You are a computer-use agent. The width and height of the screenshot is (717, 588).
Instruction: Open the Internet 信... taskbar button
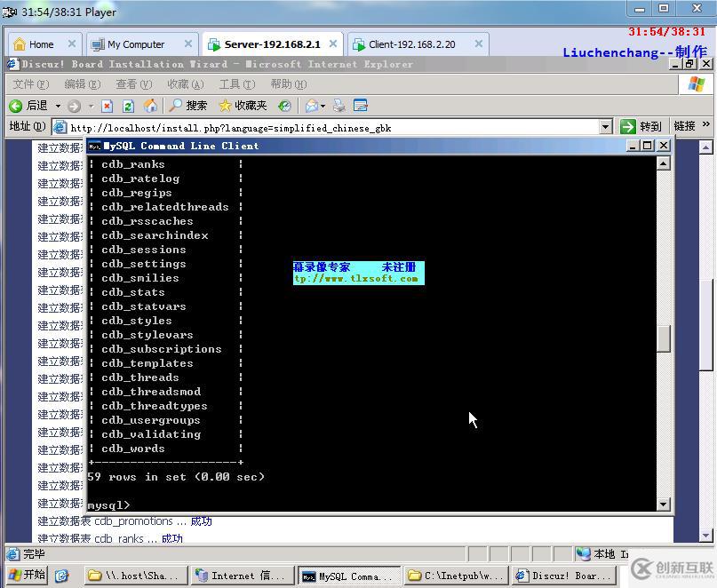pos(242,576)
